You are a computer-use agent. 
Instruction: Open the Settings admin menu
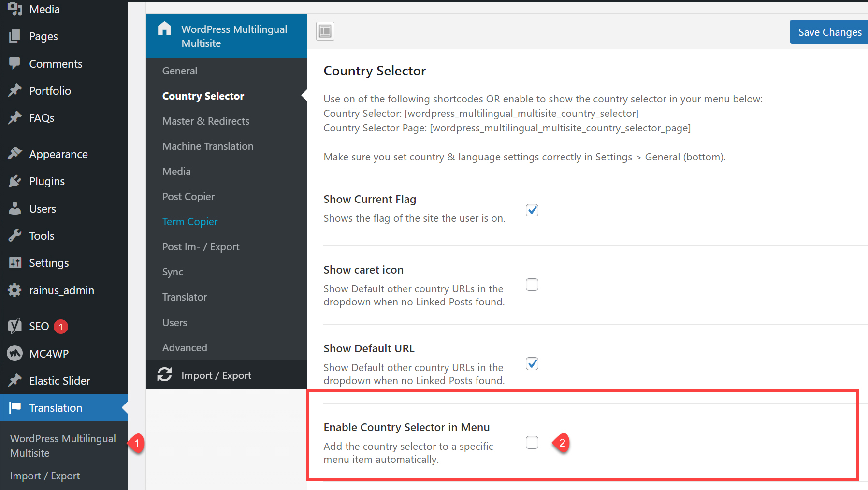[64, 262]
